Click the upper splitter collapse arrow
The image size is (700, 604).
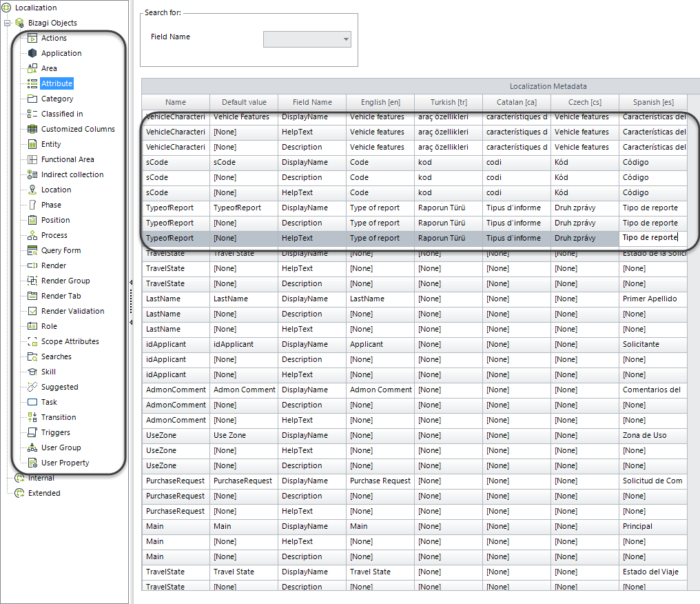tap(131, 282)
